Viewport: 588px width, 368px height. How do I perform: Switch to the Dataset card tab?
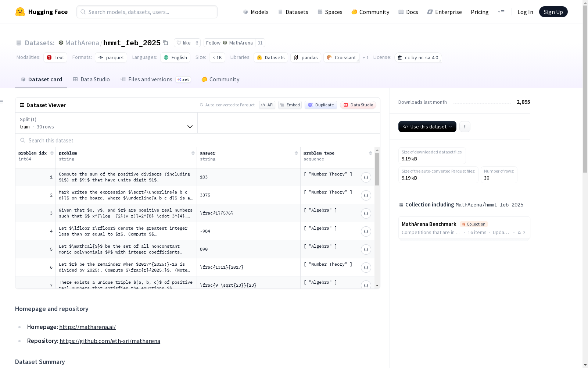click(41, 79)
